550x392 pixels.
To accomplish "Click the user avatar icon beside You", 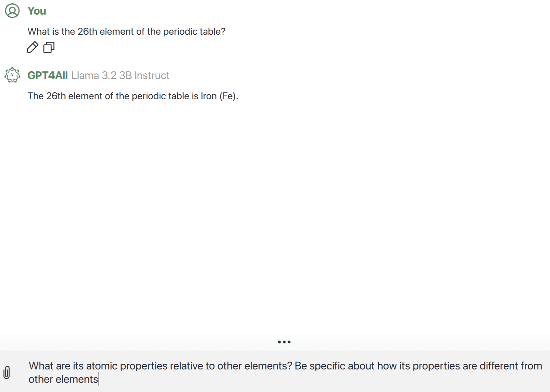I will point(12,11).
